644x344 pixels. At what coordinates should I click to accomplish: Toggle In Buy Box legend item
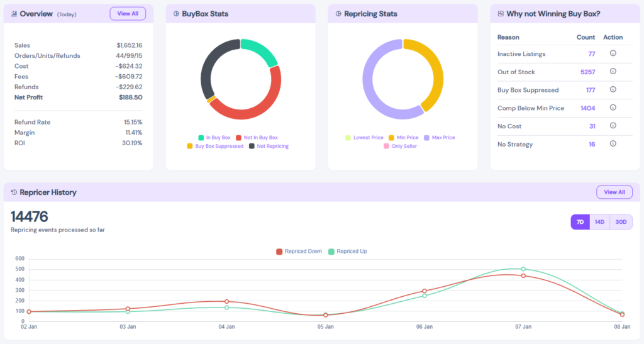pyautogui.click(x=214, y=138)
